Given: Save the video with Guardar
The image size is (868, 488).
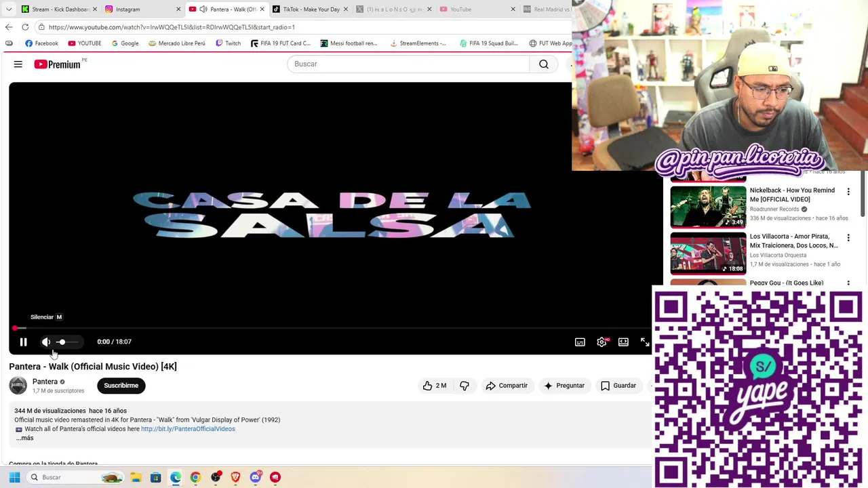Looking at the screenshot, I should pos(618,386).
